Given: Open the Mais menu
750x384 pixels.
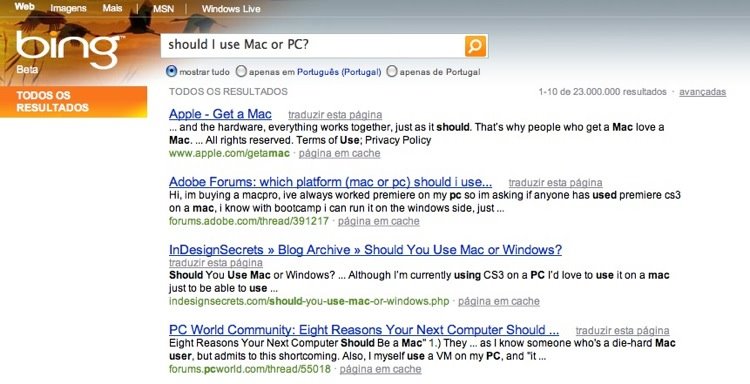Looking at the screenshot, I should (x=112, y=8).
